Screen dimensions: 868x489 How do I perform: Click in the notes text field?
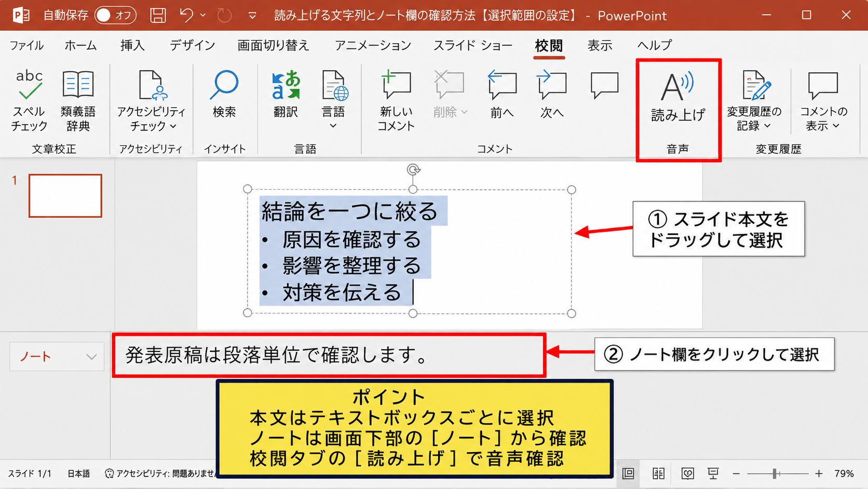coord(329,355)
